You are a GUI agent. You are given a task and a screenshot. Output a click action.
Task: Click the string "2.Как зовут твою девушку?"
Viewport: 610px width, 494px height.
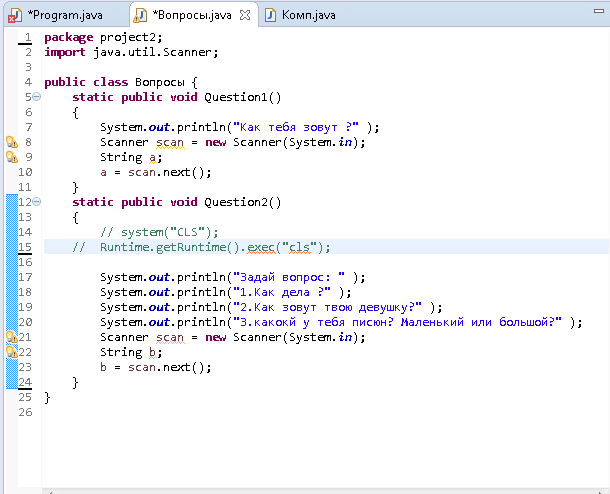tap(327, 307)
